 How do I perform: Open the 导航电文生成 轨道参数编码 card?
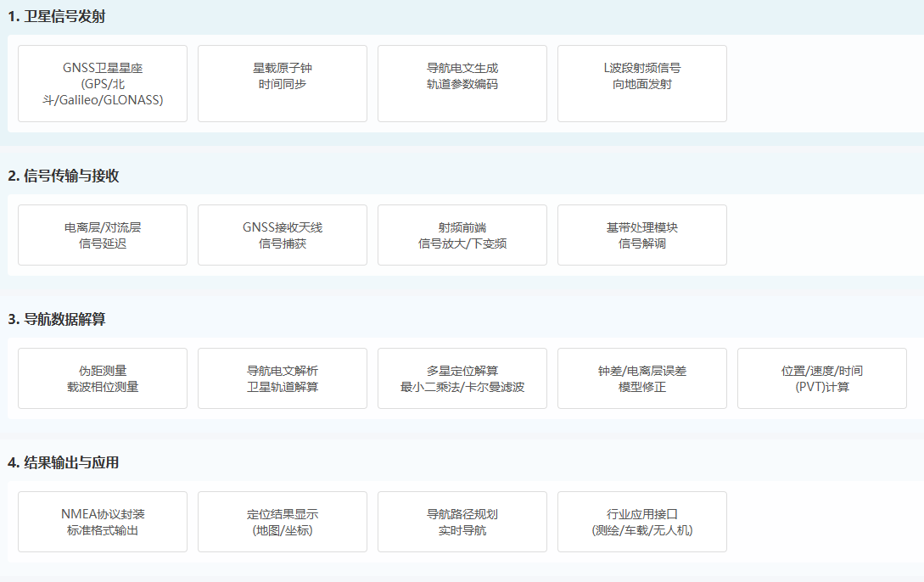(x=462, y=83)
